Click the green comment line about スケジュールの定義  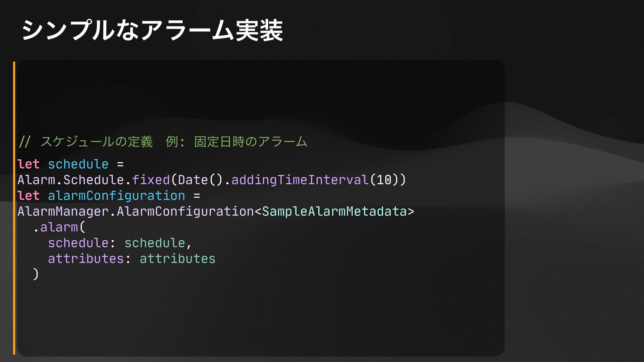click(163, 141)
